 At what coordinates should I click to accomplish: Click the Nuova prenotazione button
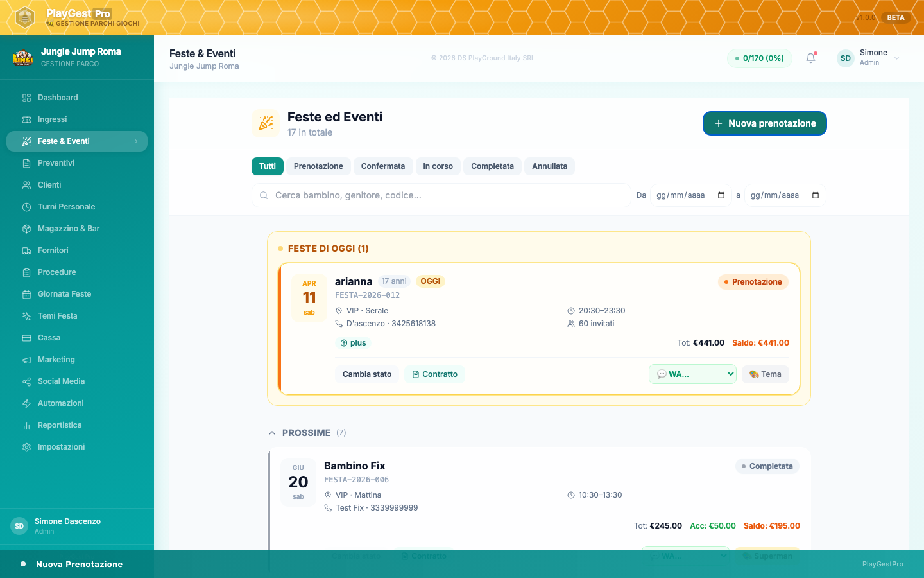click(764, 123)
